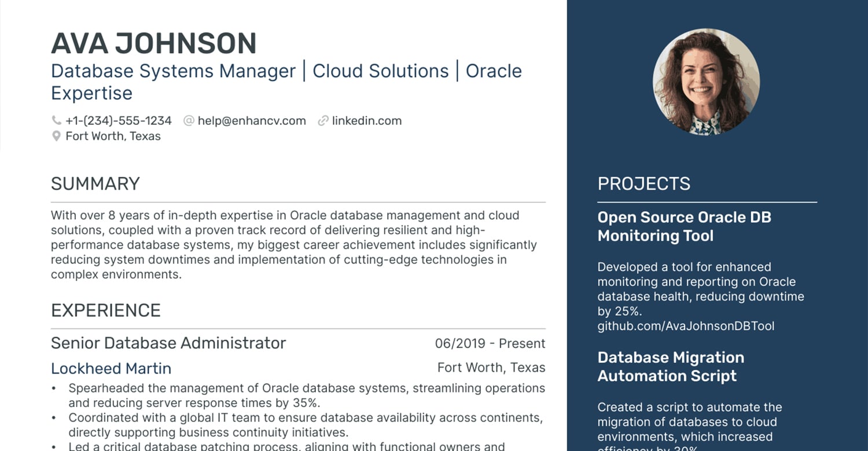Open the linkedin.com link
868x451 pixels.
click(366, 121)
